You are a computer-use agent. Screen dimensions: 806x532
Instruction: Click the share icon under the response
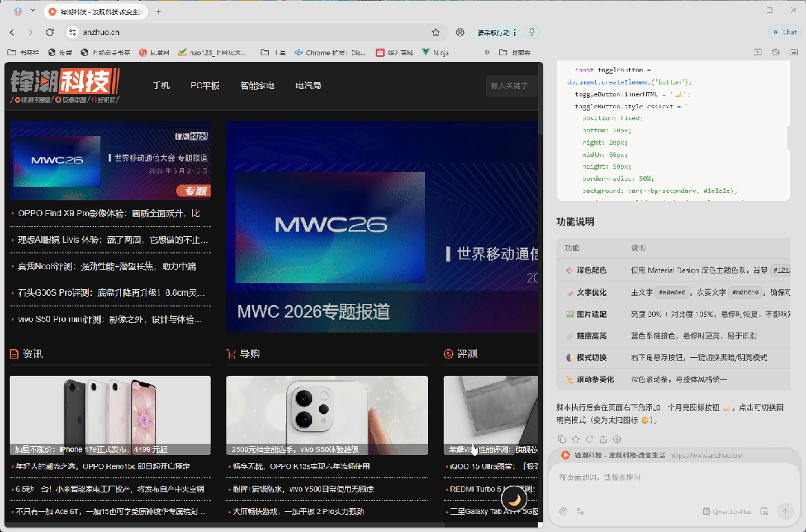[x=604, y=439]
